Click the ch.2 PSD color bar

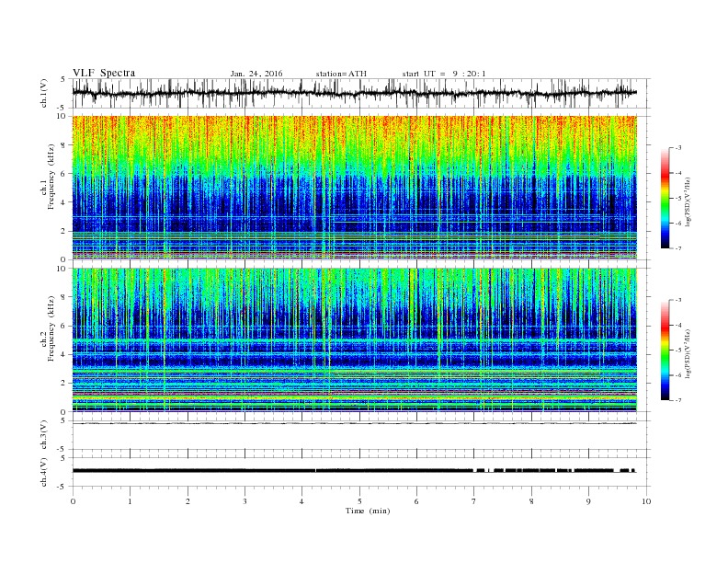click(665, 350)
